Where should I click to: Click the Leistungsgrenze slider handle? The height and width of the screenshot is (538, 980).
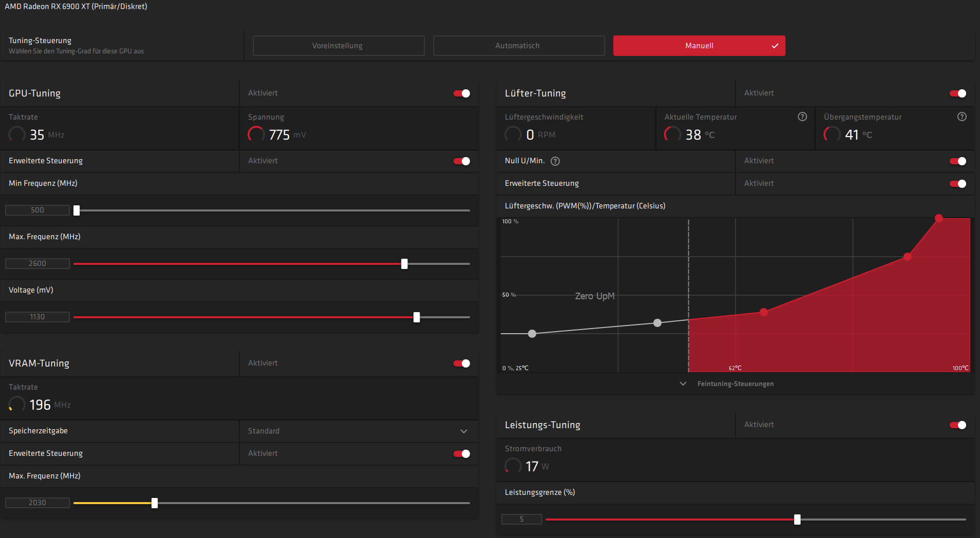point(797,520)
